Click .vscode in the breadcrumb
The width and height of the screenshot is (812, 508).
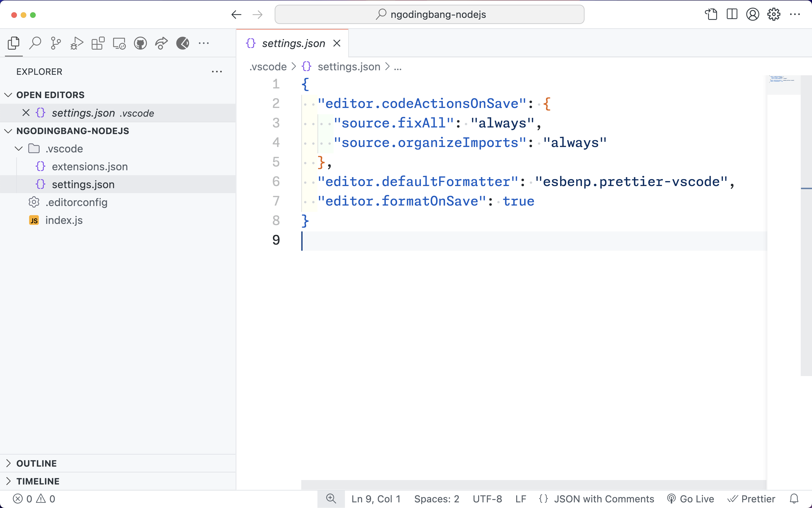[268, 67]
